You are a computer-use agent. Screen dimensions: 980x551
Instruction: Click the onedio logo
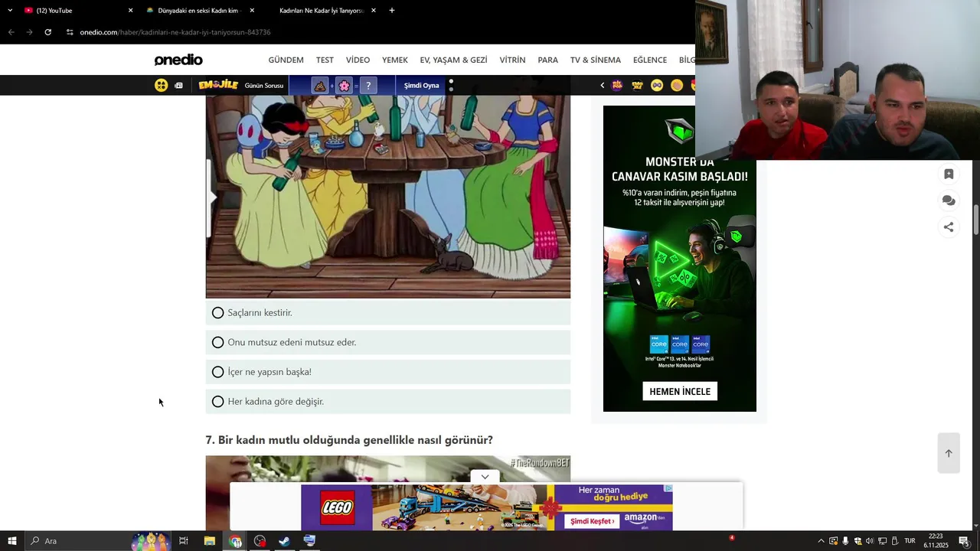178,60
